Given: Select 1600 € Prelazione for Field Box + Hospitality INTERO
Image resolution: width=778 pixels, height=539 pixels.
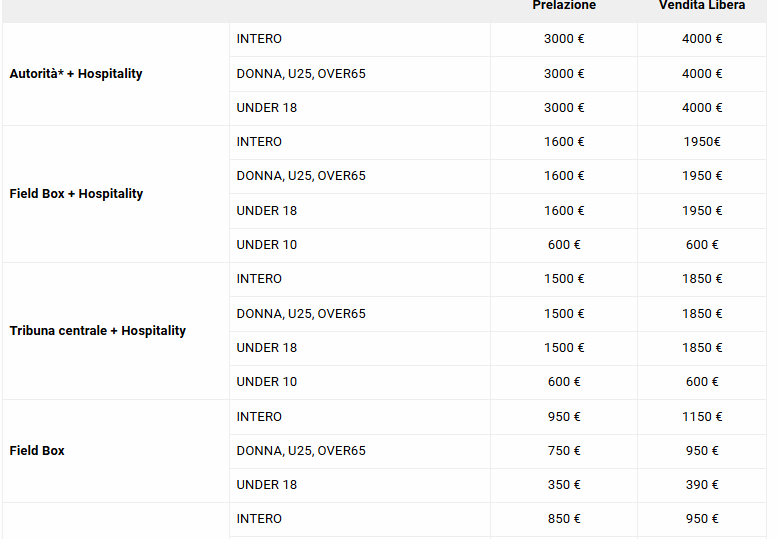Looking at the screenshot, I should pos(564,142).
